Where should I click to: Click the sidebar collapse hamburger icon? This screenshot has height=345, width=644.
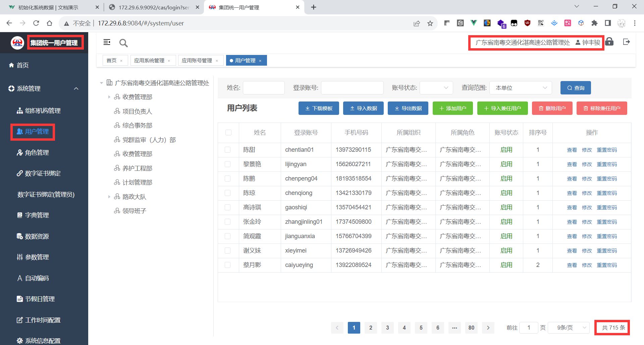click(107, 42)
